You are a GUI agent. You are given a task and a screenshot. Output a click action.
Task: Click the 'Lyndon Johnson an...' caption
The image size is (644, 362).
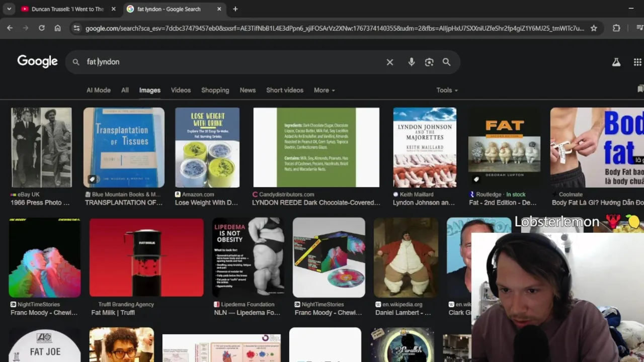pos(424,203)
